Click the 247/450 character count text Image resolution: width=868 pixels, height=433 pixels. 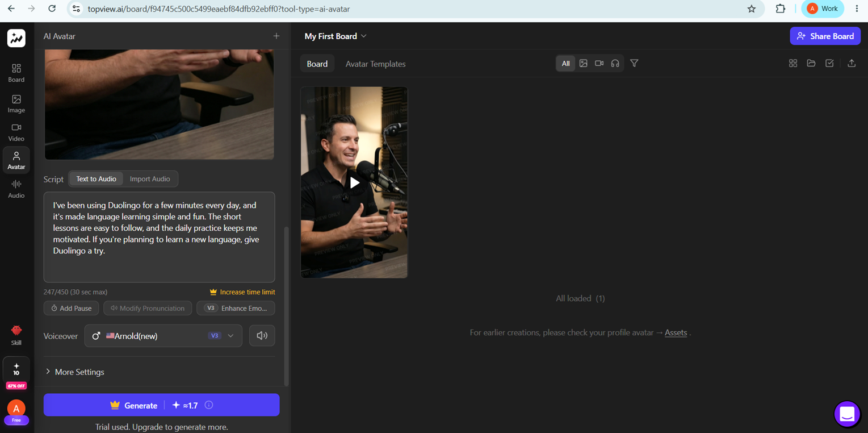tap(76, 292)
